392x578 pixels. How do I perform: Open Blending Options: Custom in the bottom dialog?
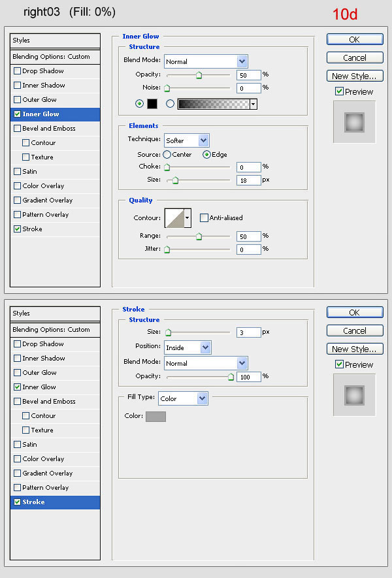pyautogui.click(x=51, y=330)
